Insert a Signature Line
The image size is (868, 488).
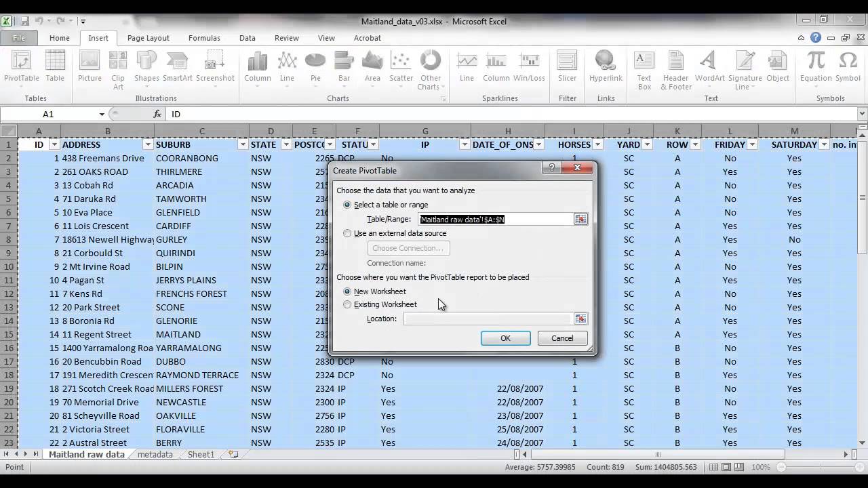(745, 70)
